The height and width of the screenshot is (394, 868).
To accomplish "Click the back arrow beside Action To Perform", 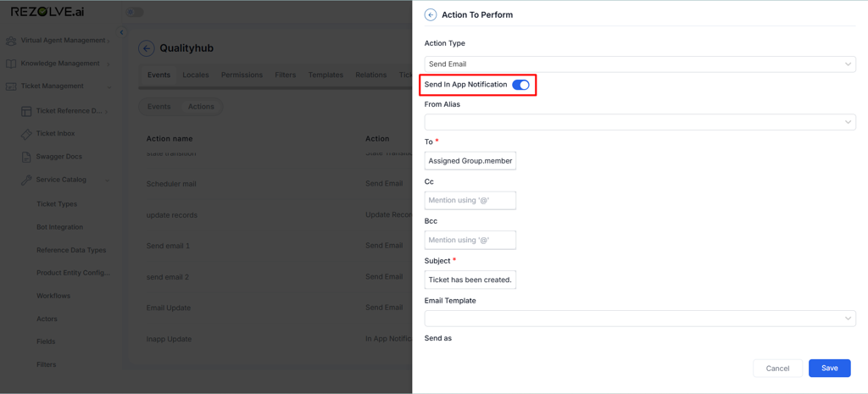I will 430,15.
